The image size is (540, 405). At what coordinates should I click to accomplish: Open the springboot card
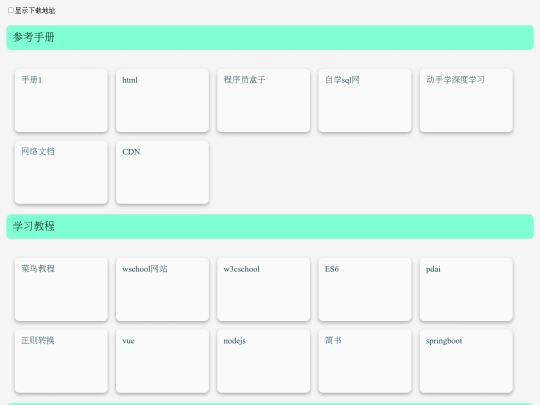466,361
